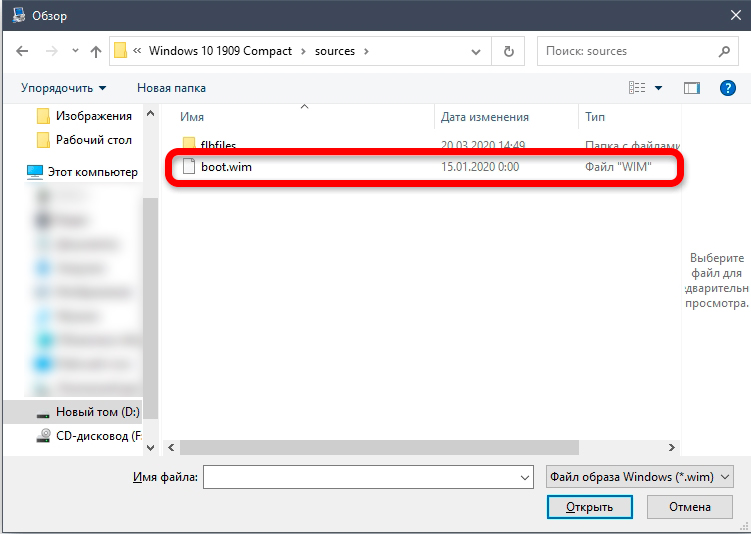This screenshot has height=534, width=751.
Task: Click horizontal scrollbar right arrow
Action: pos(672,448)
